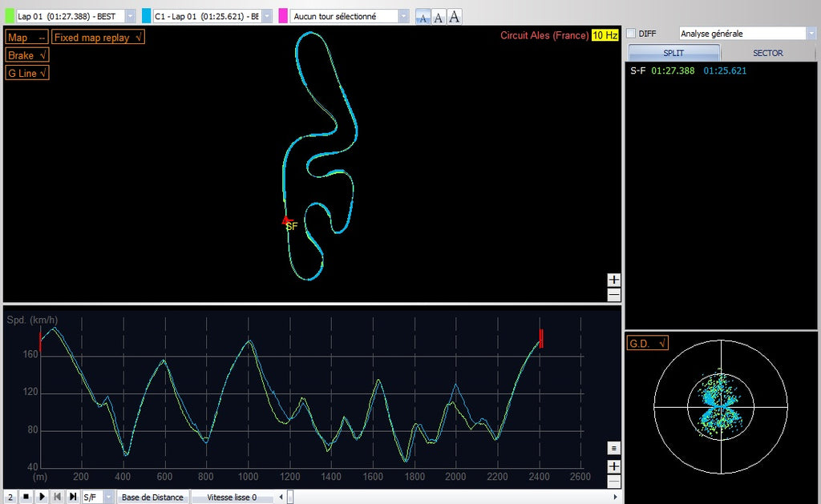
Task: Skip to the previous marker
Action: coord(58,497)
